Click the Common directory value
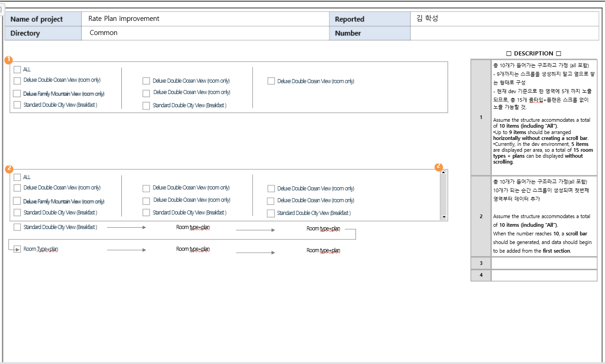This screenshot has width=605, height=364. pos(104,33)
